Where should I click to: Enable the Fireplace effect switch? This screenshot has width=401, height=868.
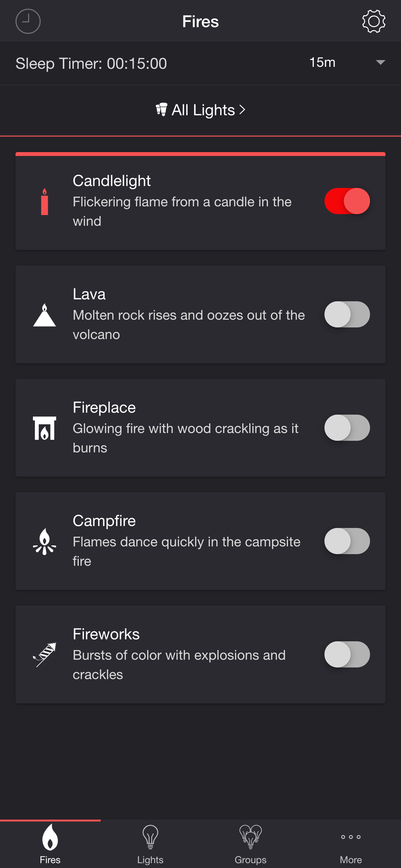click(x=347, y=428)
